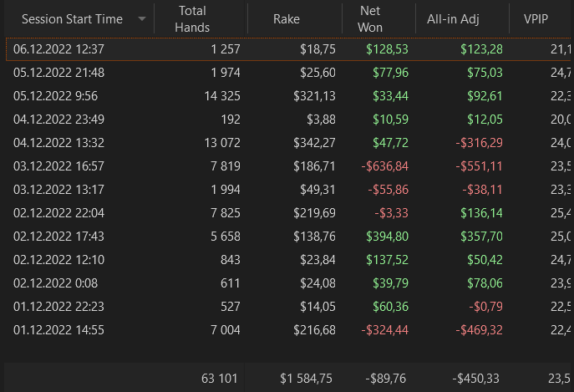Sort table by Total Hands column
The height and width of the screenshot is (392, 574).
[x=192, y=19]
